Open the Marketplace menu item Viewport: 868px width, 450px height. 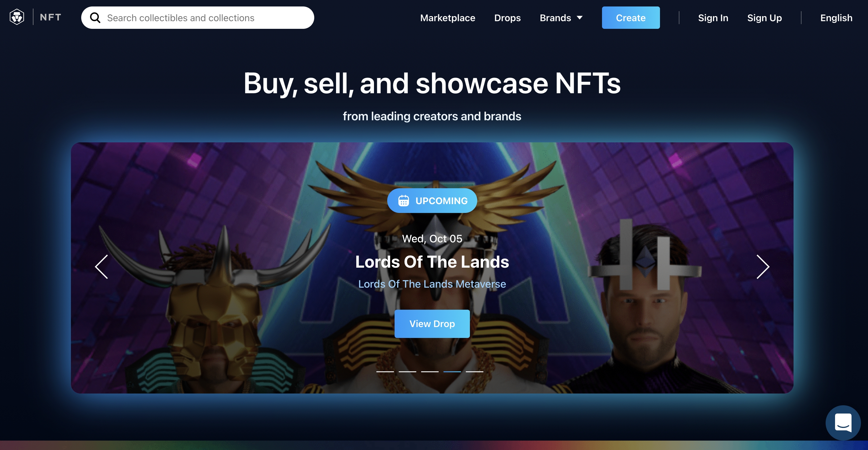coord(448,18)
